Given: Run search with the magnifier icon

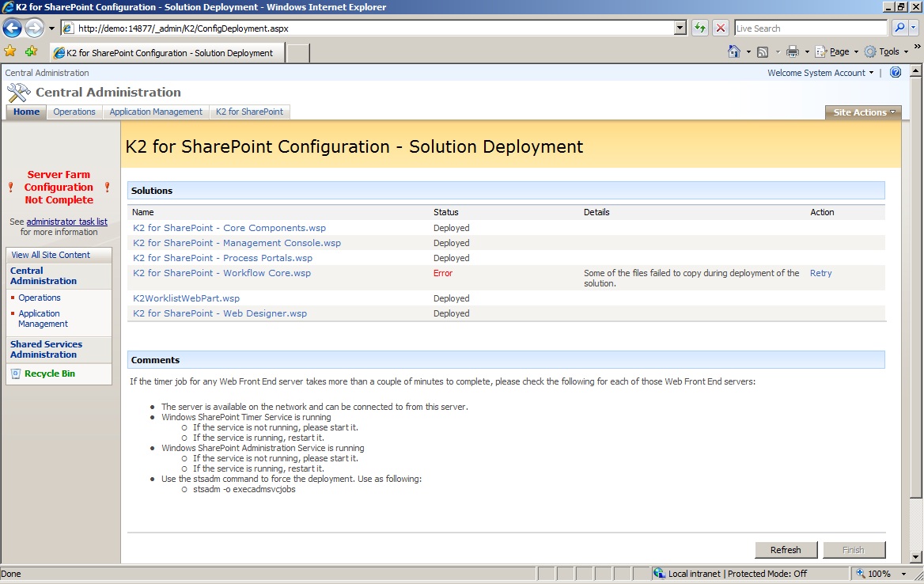Looking at the screenshot, I should point(899,28).
